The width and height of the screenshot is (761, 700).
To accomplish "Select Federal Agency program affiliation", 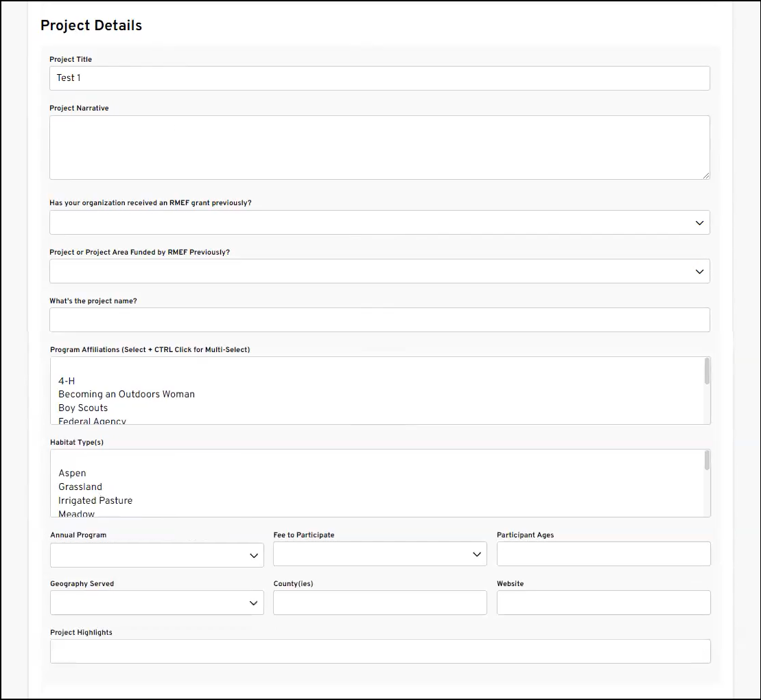I will pyautogui.click(x=92, y=421).
